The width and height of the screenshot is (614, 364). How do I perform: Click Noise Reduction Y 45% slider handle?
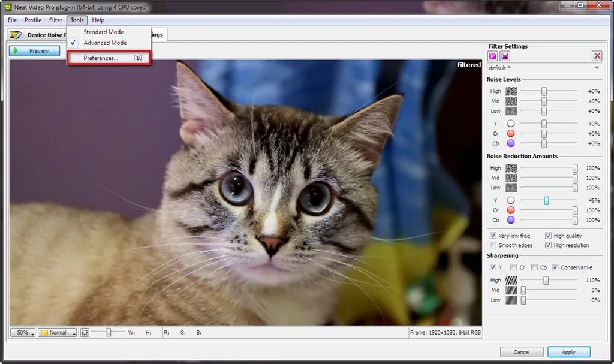coord(546,201)
